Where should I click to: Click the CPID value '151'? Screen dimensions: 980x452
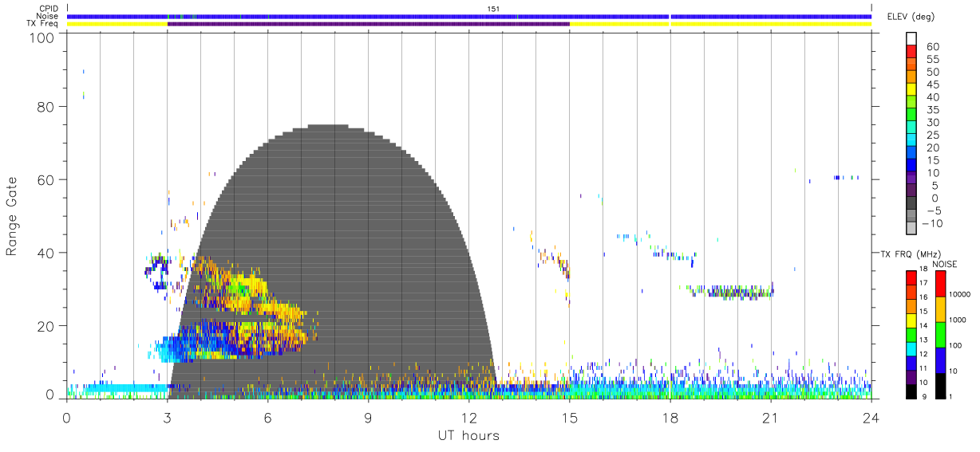[493, 9]
